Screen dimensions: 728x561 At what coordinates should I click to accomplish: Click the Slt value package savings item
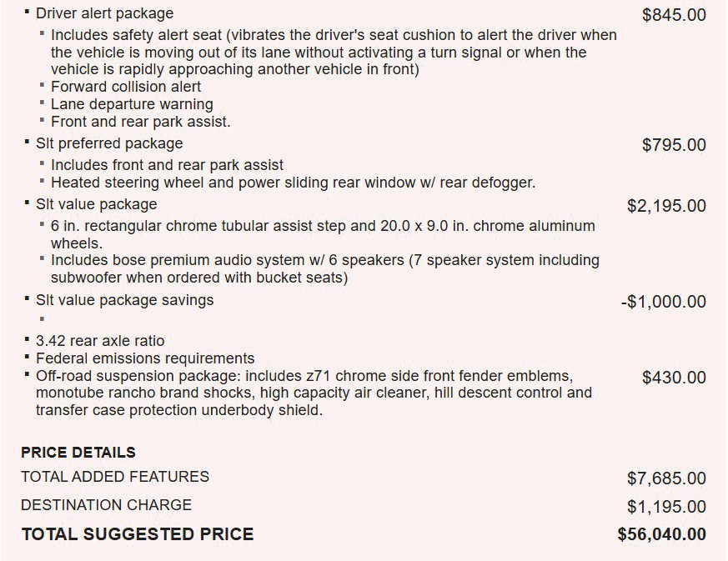point(125,300)
